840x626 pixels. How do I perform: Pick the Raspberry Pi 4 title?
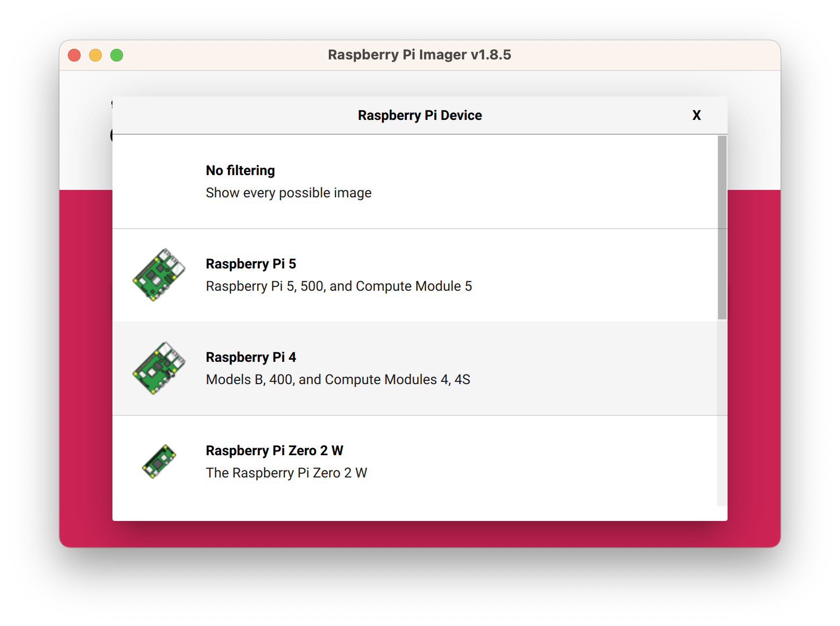pos(251,357)
